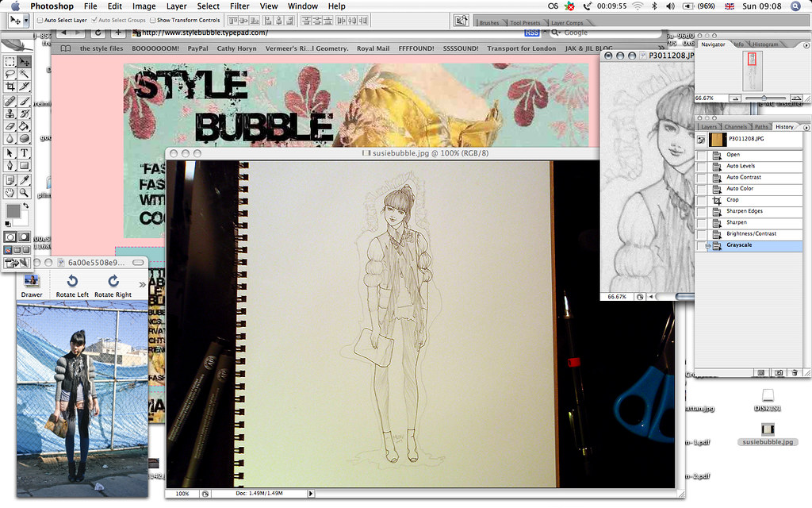Viewport: 812px width, 508px height.
Task: Open the status bar Doc info arrow menu
Action: click(x=311, y=494)
